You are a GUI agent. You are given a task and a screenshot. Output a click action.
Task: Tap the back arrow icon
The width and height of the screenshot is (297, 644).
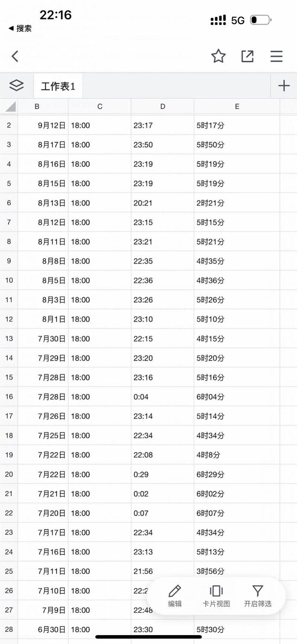coord(15,56)
